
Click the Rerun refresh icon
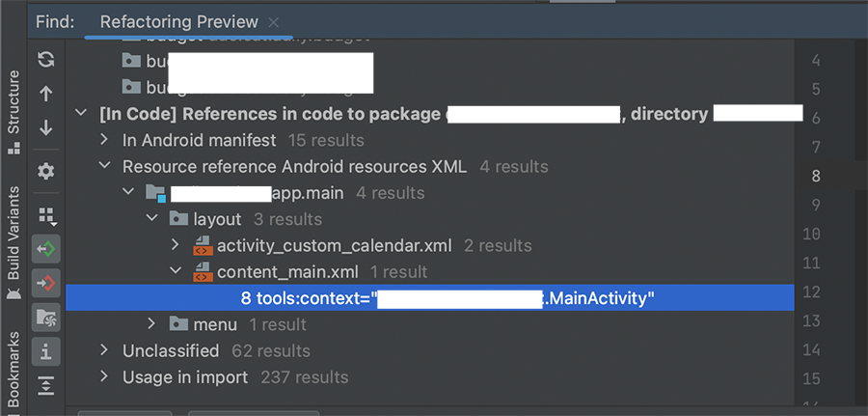(x=45, y=60)
